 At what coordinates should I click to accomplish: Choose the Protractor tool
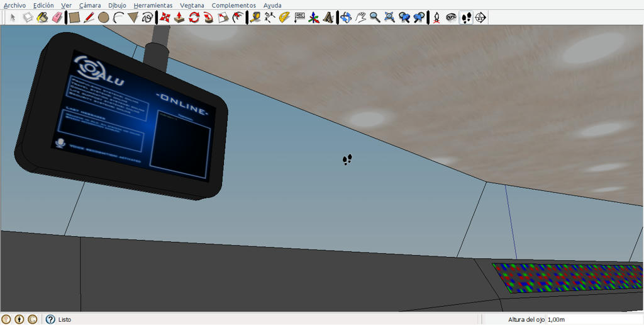point(284,17)
